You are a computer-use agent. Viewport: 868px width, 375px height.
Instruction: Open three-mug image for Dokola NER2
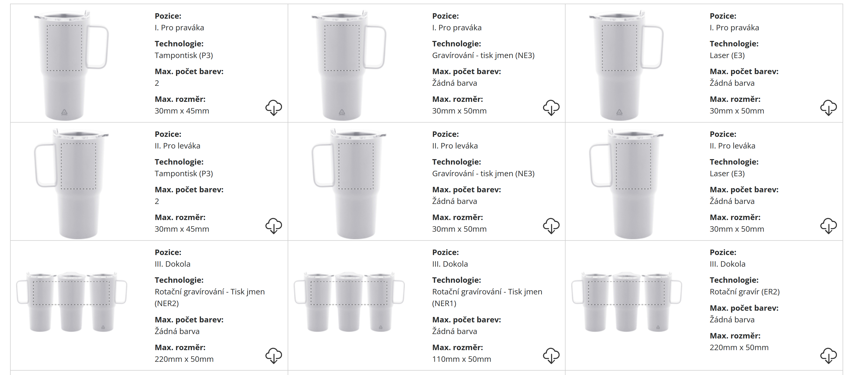click(x=72, y=302)
